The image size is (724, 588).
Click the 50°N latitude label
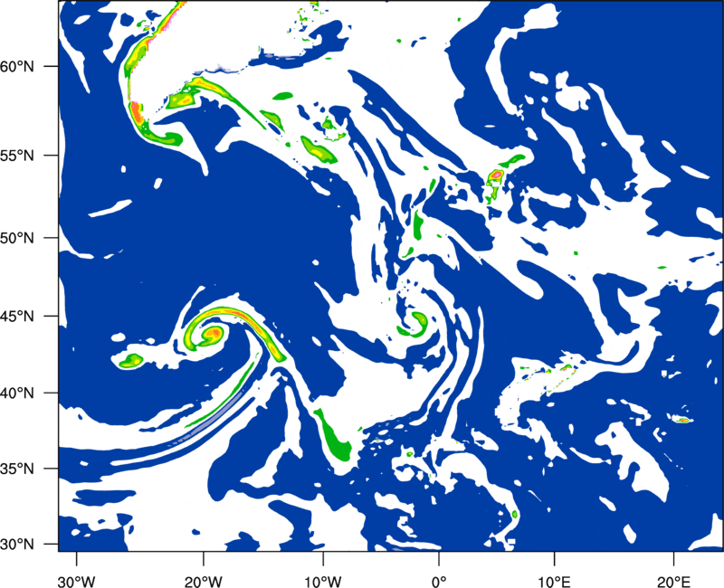point(17,239)
